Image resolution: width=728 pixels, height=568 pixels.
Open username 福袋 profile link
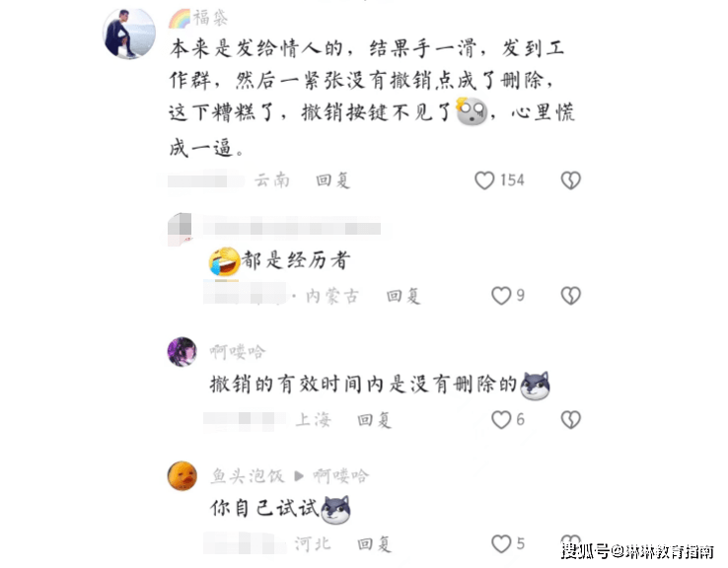point(210,18)
